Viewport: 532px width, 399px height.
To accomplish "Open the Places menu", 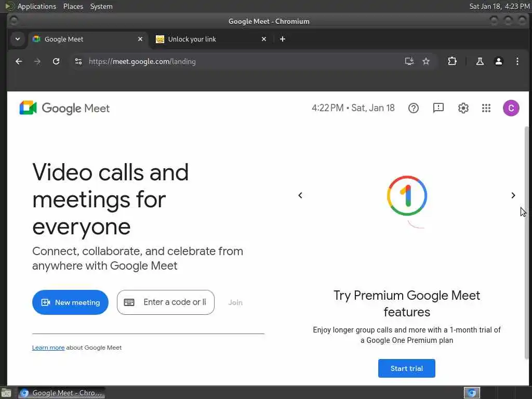I will click(x=73, y=6).
